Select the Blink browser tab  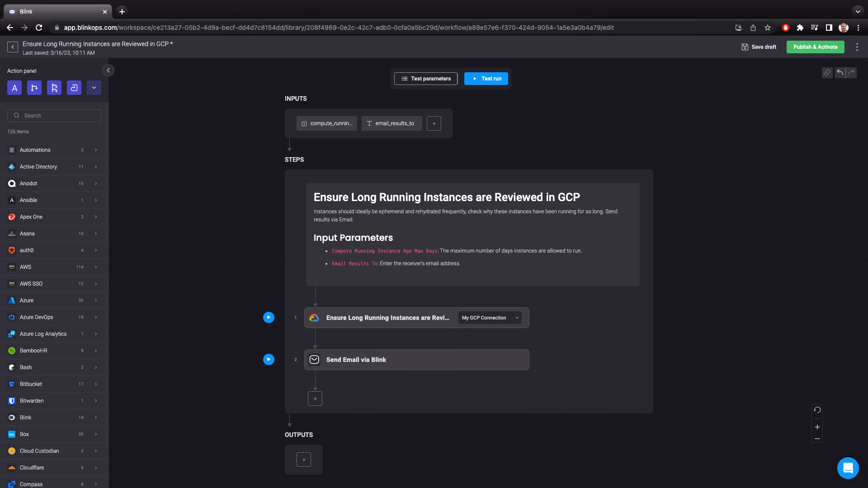(59, 12)
